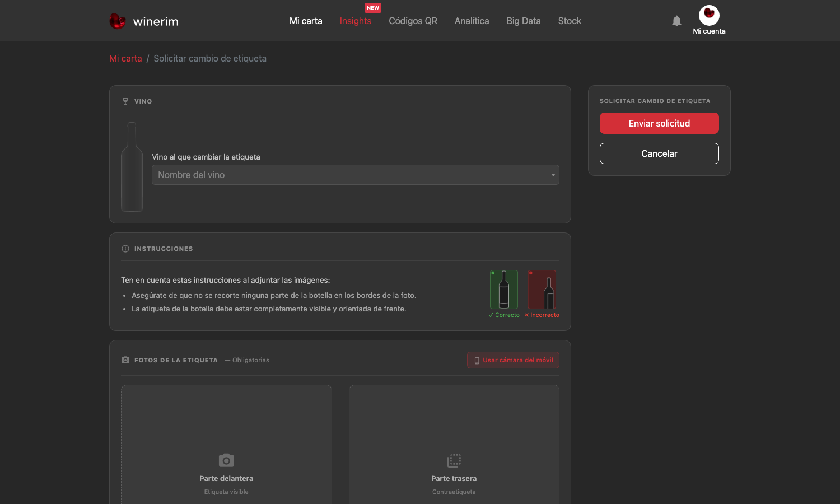
Task: Click the Cancelar button
Action: click(x=659, y=153)
